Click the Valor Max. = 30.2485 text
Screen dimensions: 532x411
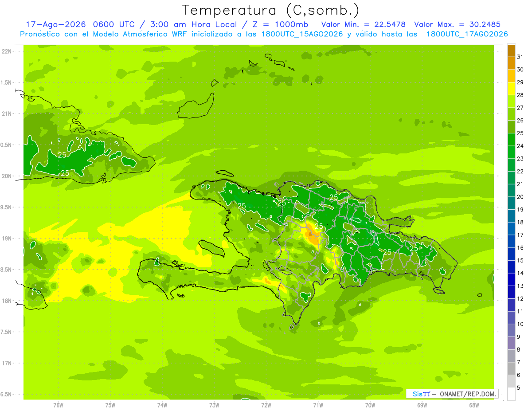(458, 24)
